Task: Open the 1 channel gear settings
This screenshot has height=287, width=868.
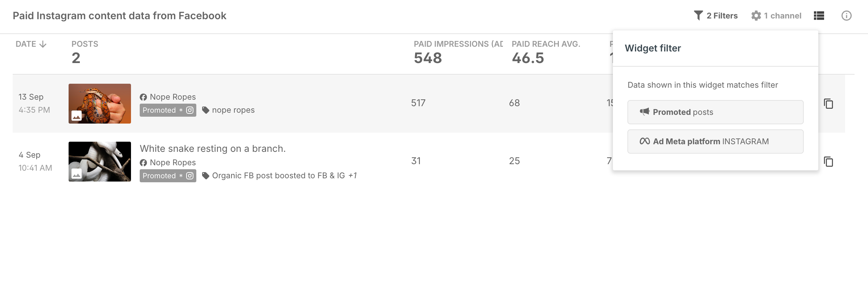Action: click(x=756, y=16)
